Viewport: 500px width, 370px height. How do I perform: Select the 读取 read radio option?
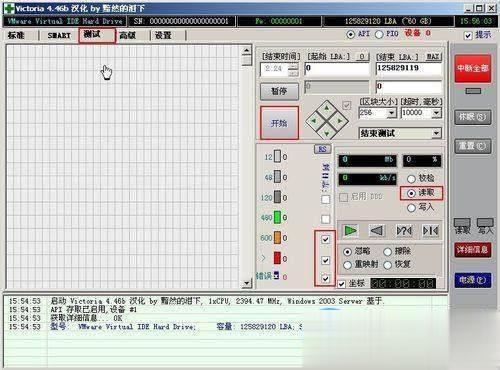[411, 193]
